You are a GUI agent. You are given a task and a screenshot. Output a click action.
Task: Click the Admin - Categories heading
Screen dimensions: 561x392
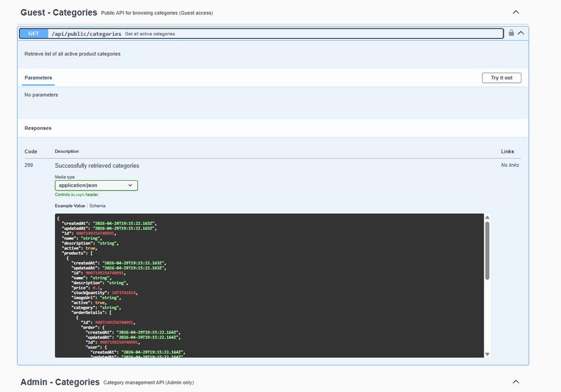[60, 382]
